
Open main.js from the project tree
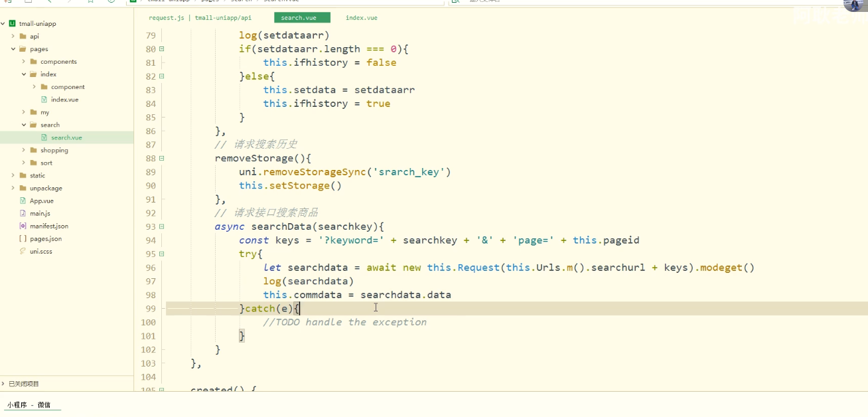tap(40, 213)
